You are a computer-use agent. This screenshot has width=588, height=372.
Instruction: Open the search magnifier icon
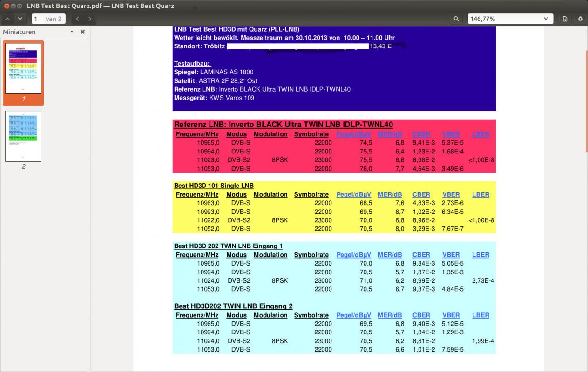(456, 19)
